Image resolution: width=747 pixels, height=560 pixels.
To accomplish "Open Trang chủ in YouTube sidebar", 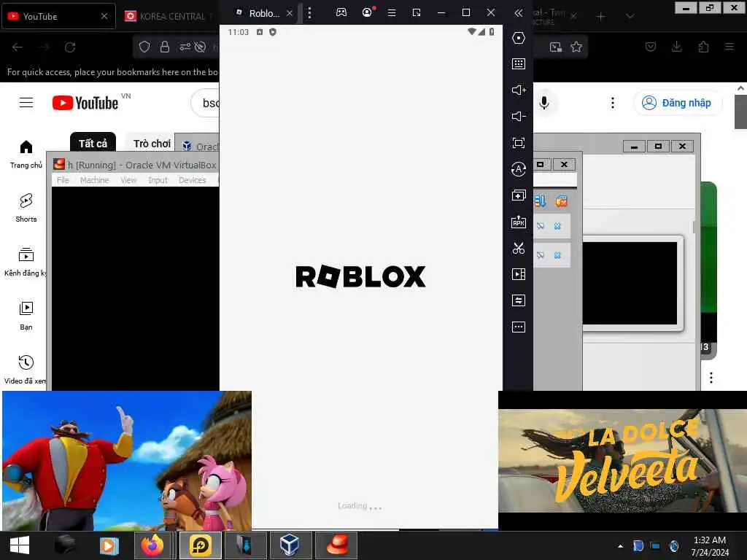I will click(26, 155).
